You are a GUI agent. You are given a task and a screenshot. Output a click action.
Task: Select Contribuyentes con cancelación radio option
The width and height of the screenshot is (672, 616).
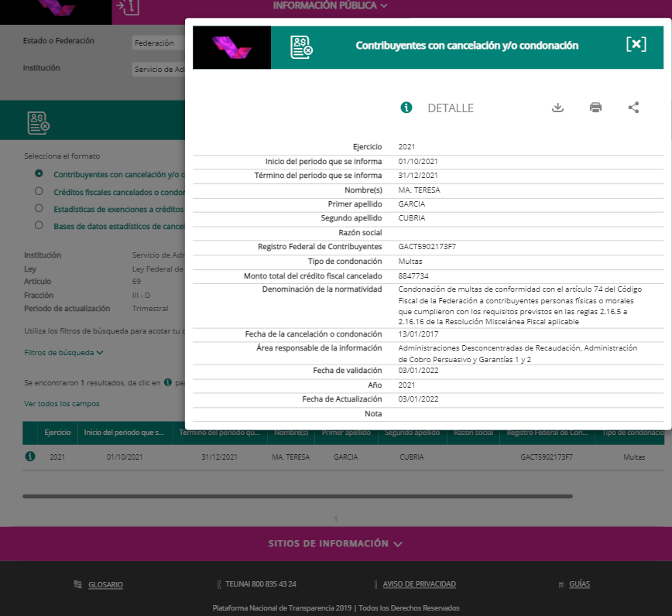coord(39,173)
